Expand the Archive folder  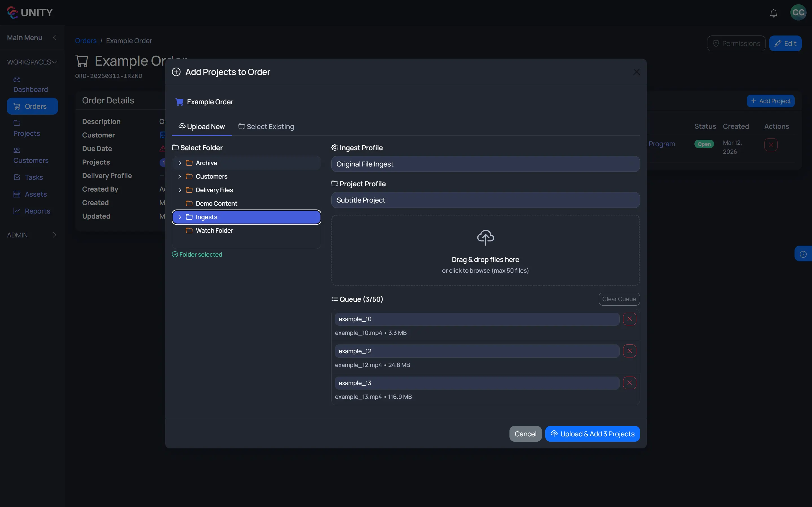[x=180, y=163]
